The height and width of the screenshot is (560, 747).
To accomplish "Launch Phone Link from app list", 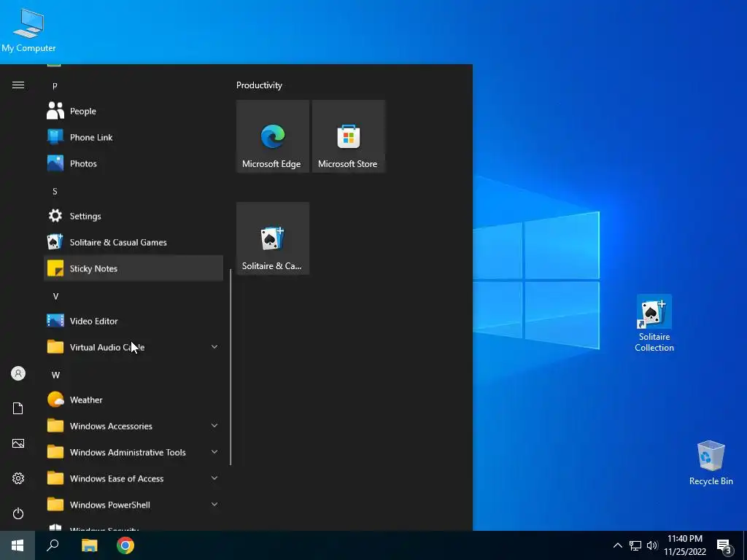I will click(133, 137).
